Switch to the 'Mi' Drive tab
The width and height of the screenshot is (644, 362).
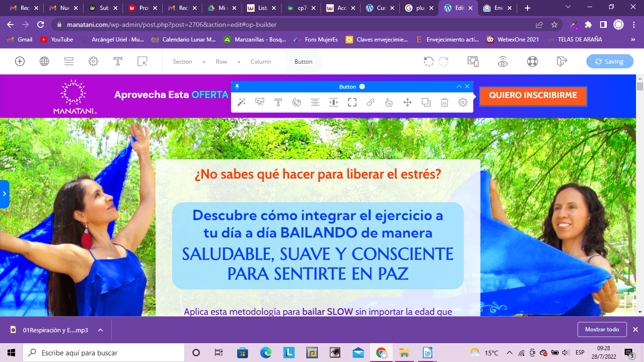pyautogui.click(x=221, y=8)
